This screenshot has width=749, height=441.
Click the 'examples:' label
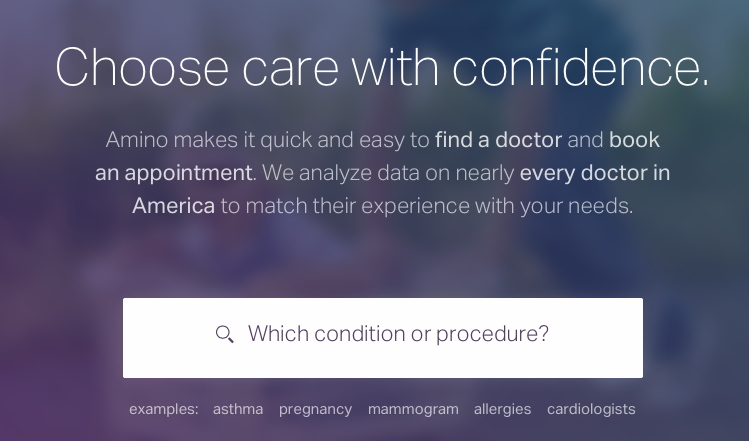pyautogui.click(x=163, y=409)
